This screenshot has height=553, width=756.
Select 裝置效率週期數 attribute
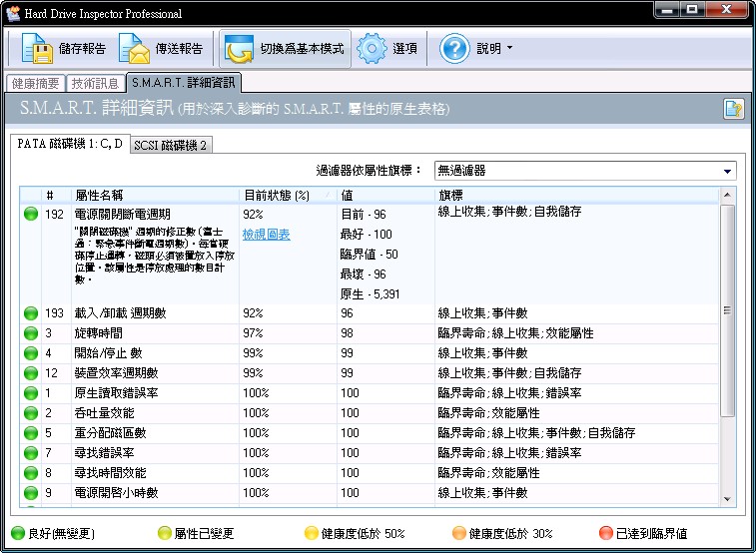coord(116,373)
